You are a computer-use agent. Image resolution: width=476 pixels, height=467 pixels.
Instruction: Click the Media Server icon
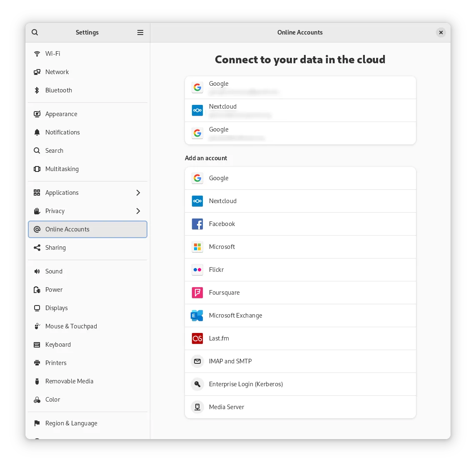[x=197, y=407]
